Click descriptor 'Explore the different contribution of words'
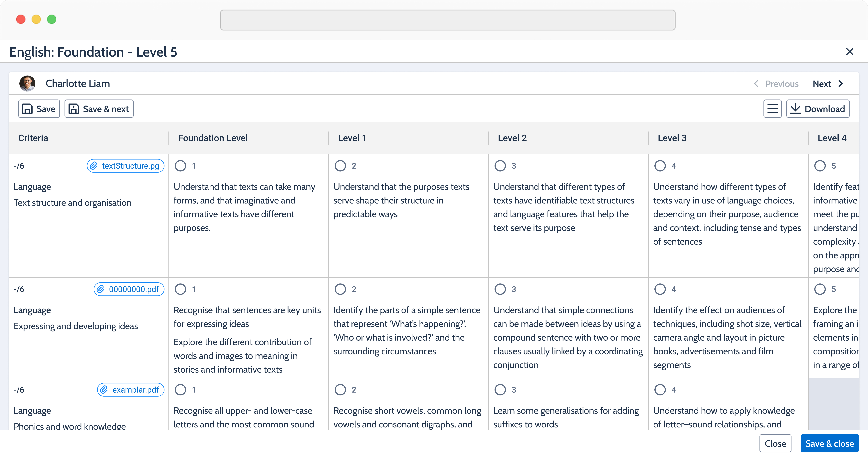This screenshot has height=457, width=868. point(243,356)
